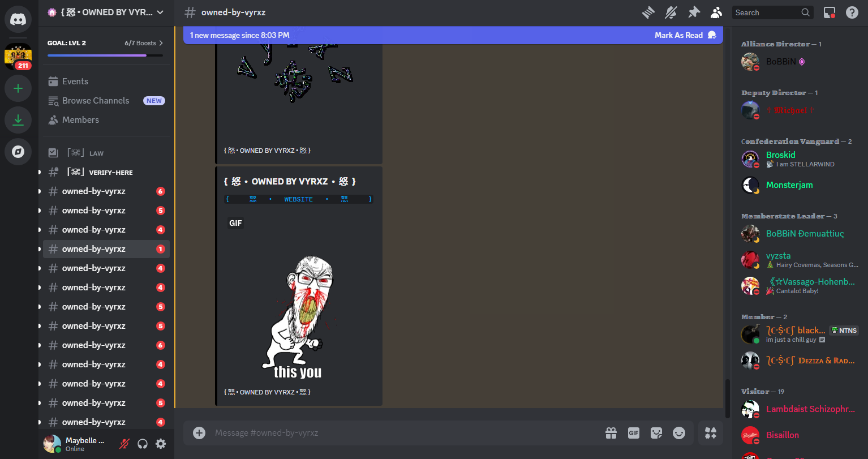Expand the server boost goal chevron

tap(161, 43)
